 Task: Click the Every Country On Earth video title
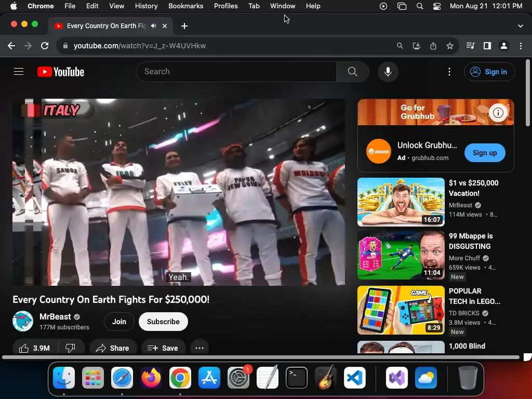[111, 300]
